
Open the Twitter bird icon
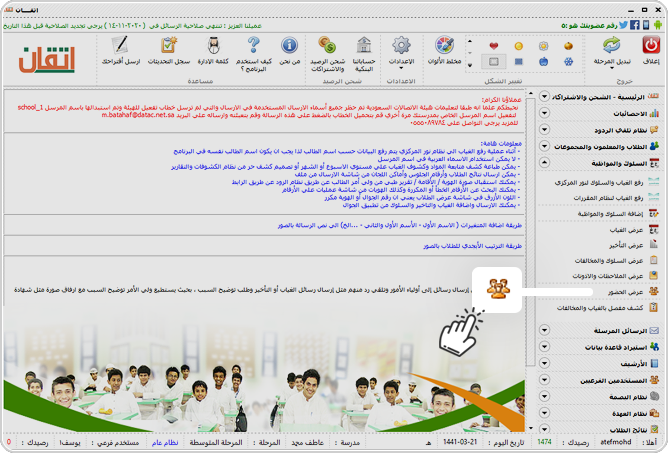point(623,25)
